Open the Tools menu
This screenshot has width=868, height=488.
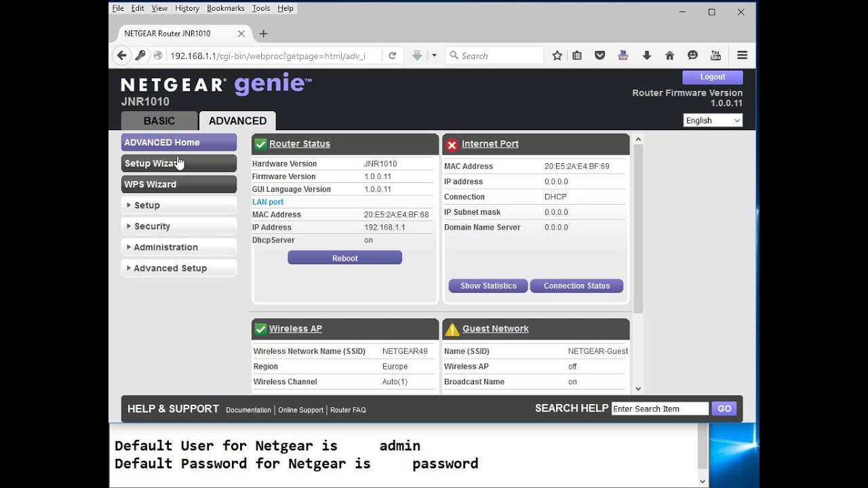[261, 8]
